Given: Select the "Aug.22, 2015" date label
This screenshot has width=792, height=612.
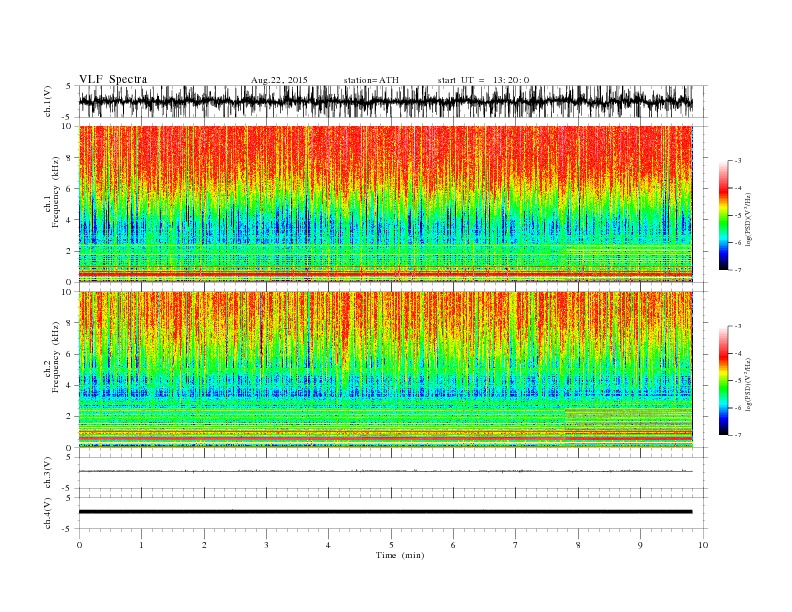Looking at the screenshot, I should (x=279, y=80).
